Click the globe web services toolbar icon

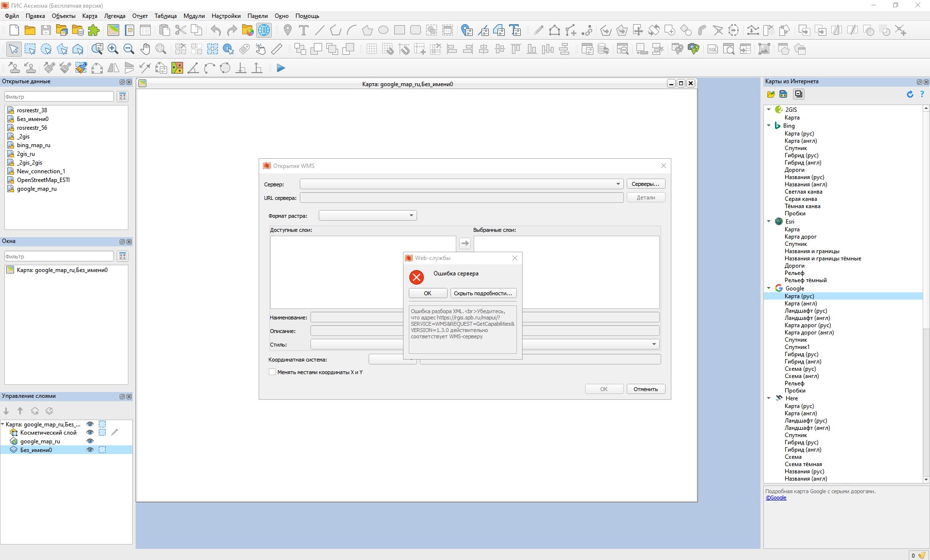coord(264,30)
